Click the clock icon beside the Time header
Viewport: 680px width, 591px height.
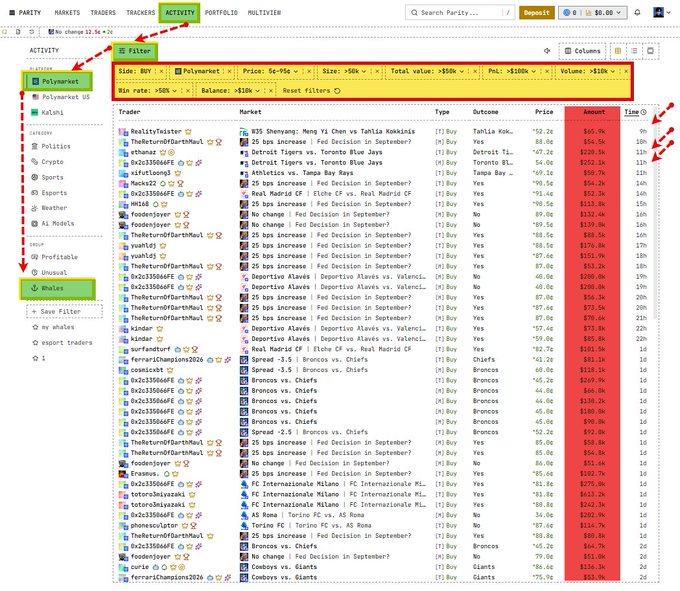click(x=644, y=112)
